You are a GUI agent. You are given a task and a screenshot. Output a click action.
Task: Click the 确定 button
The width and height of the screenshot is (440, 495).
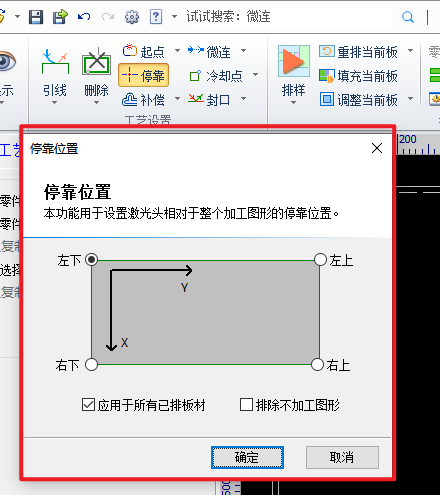tap(247, 457)
